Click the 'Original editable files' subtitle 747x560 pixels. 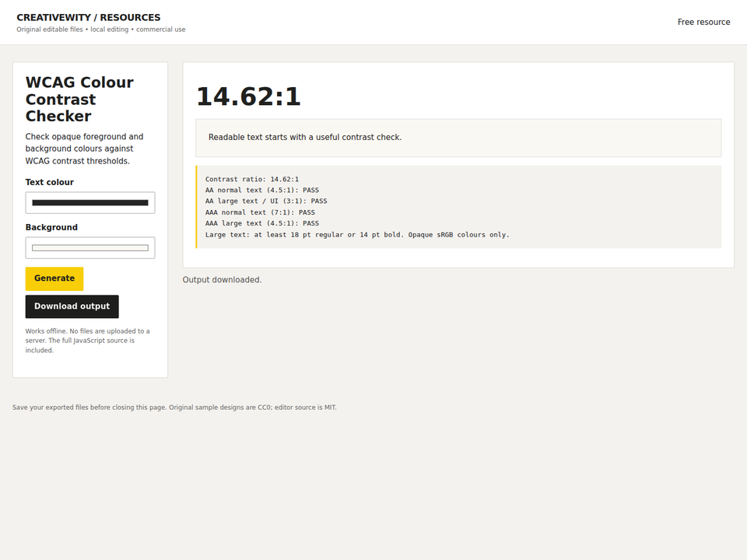pos(101,30)
